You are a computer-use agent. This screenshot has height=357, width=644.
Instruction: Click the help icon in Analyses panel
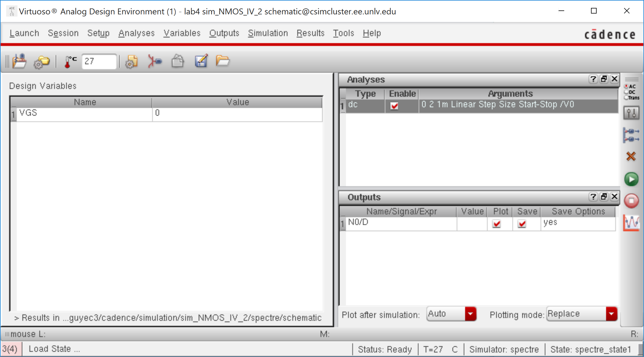(x=593, y=79)
